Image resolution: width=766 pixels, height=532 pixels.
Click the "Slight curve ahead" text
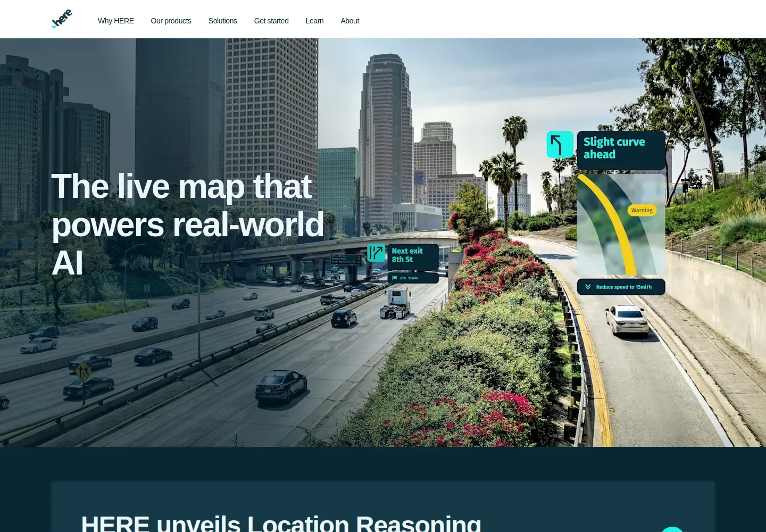[x=614, y=148]
